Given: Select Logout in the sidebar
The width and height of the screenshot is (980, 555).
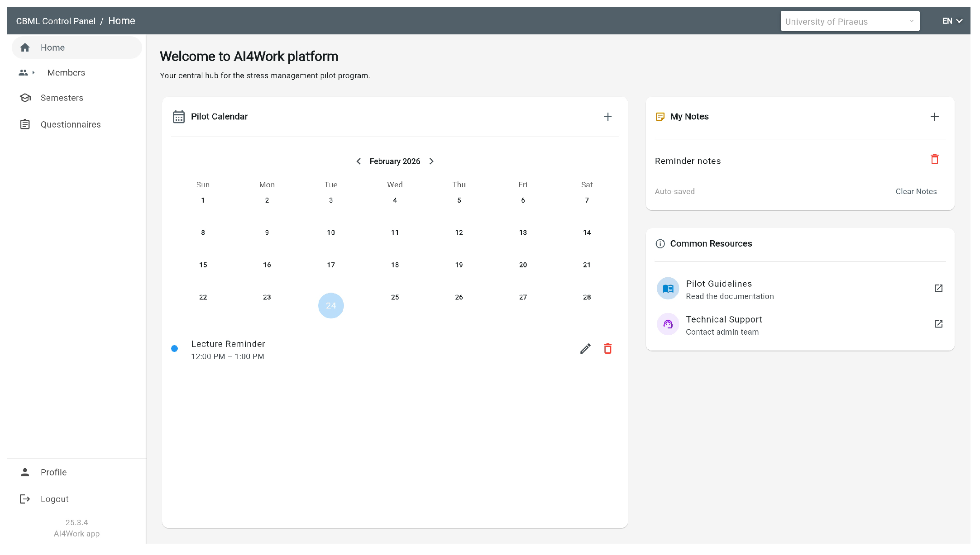Looking at the screenshot, I should pyautogui.click(x=54, y=499).
